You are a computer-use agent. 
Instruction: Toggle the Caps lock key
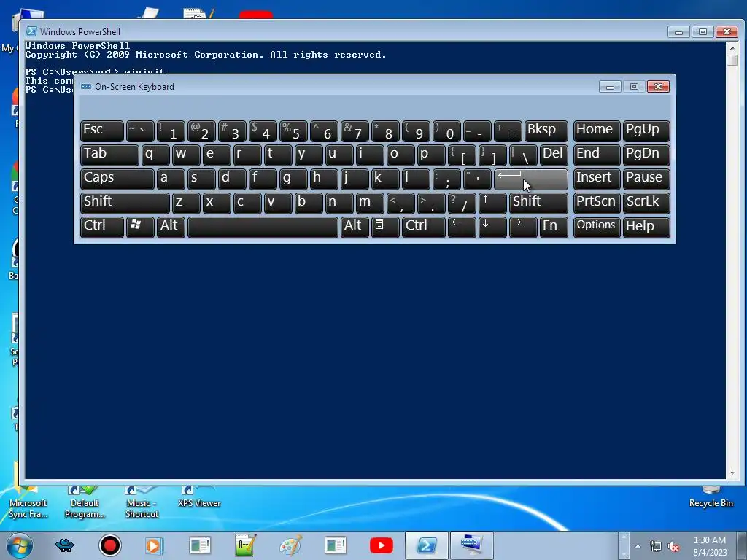pyautogui.click(x=117, y=179)
